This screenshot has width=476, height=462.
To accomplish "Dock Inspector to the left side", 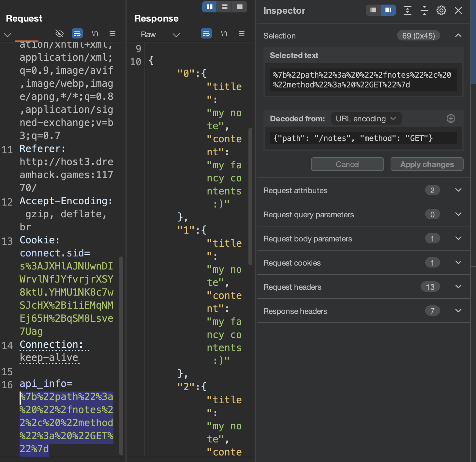I will coord(373,10).
